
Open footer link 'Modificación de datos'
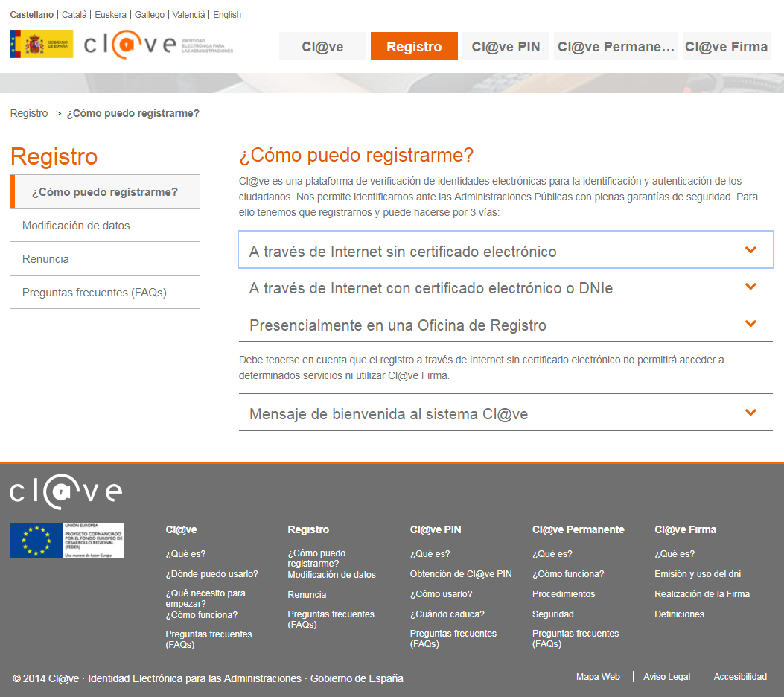point(331,575)
